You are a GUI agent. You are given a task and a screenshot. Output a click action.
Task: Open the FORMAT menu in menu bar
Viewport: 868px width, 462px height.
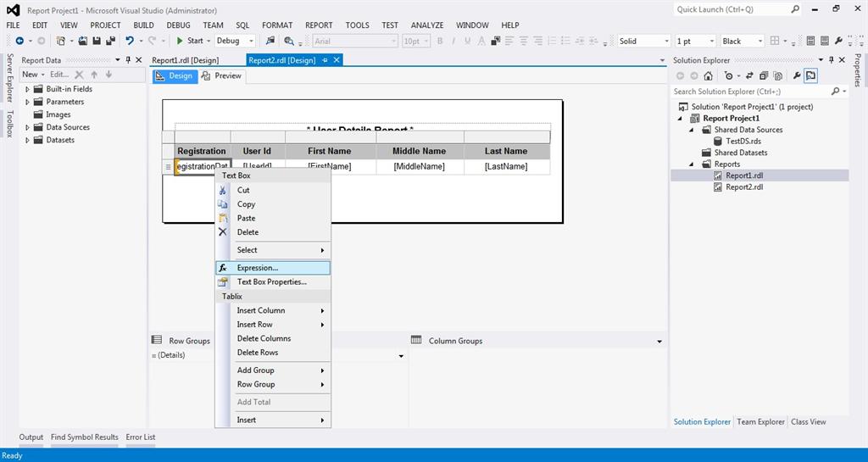[277, 25]
